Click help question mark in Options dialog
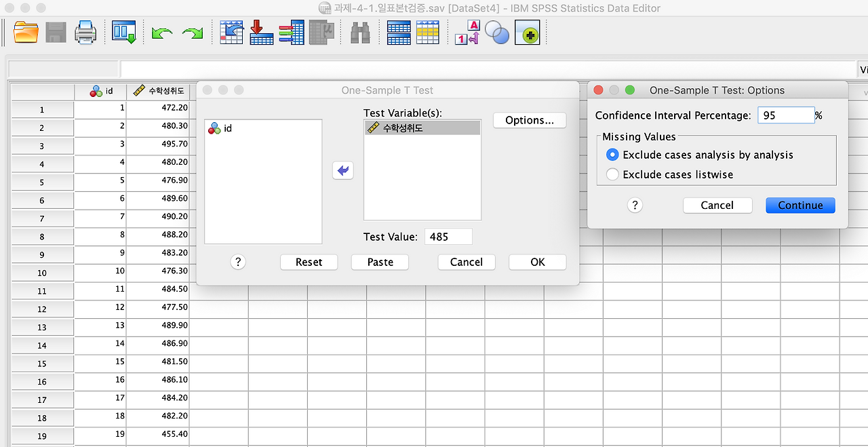The width and height of the screenshot is (868, 447). point(635,205)
